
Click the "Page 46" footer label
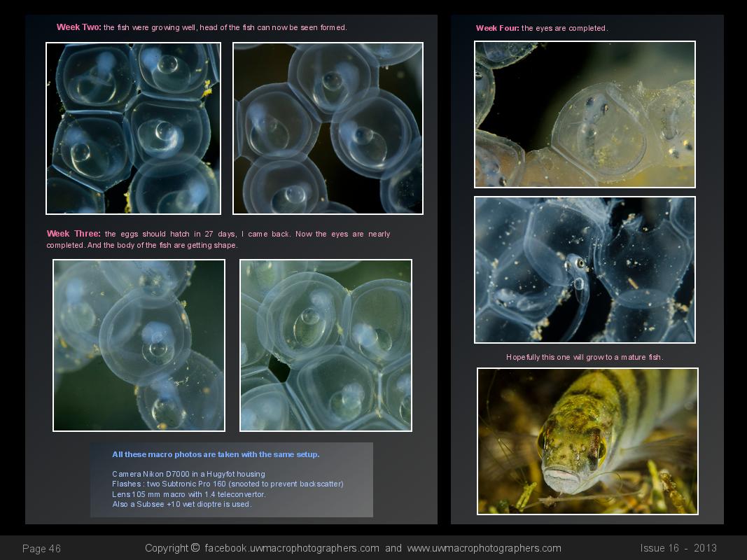[41, 549]
